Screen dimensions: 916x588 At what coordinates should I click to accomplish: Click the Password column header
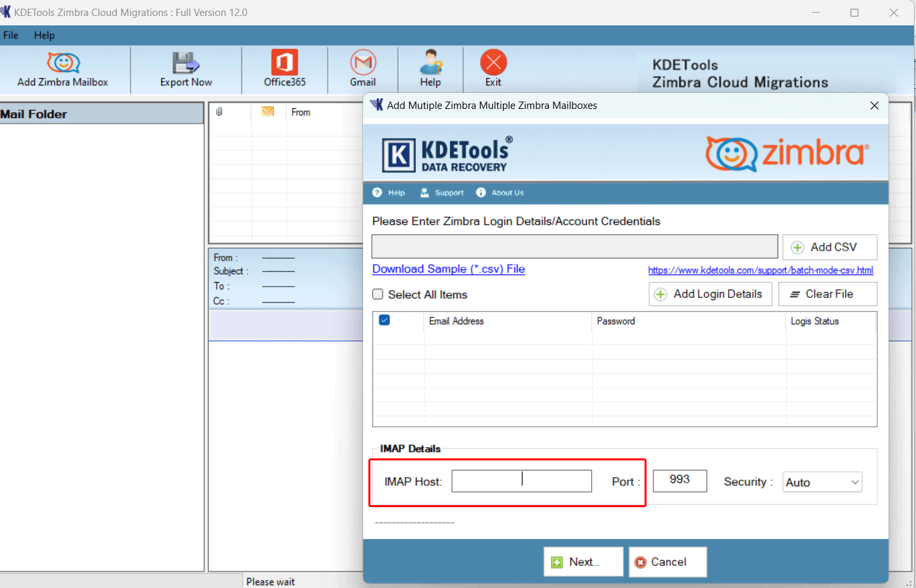689,321
